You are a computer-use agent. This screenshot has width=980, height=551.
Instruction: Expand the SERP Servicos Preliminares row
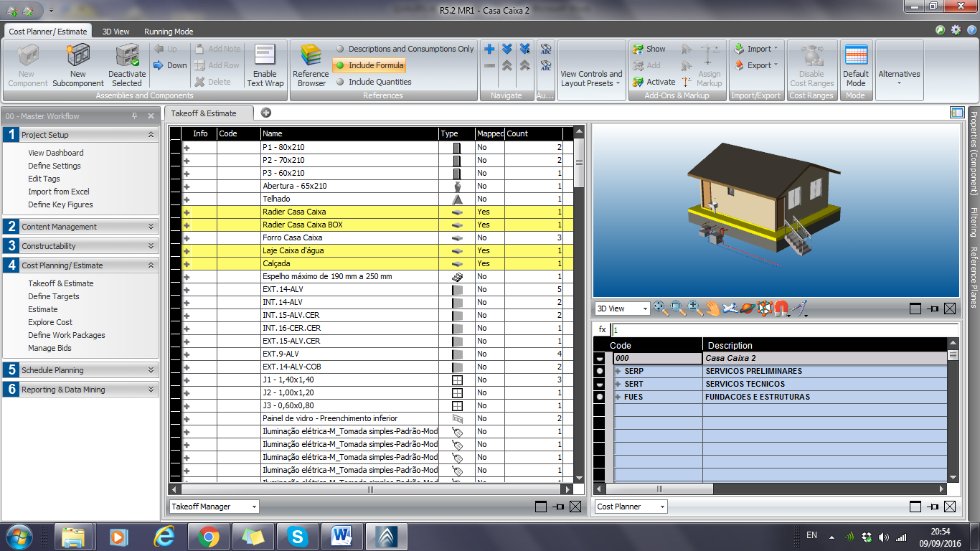tap(618, 371)
